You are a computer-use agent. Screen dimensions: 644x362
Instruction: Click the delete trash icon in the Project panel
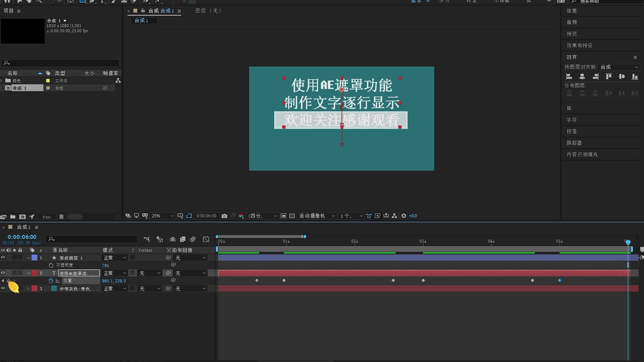tap(61, 217)
